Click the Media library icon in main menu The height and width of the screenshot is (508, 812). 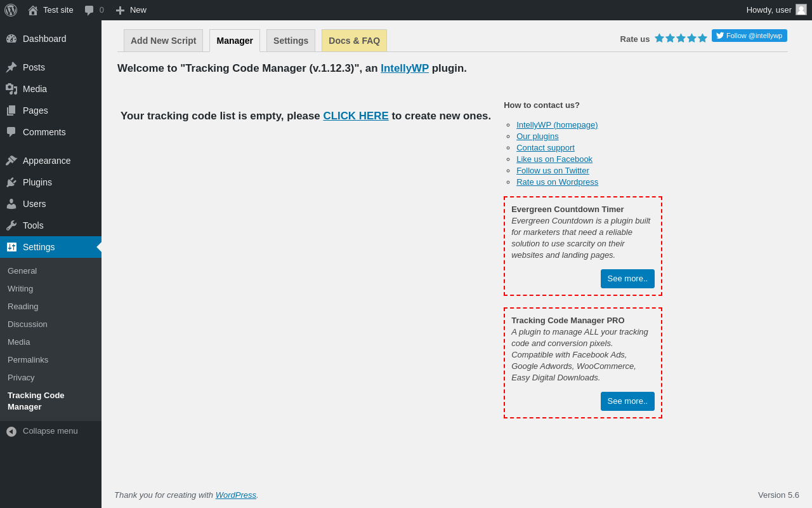tap(11, 89)
